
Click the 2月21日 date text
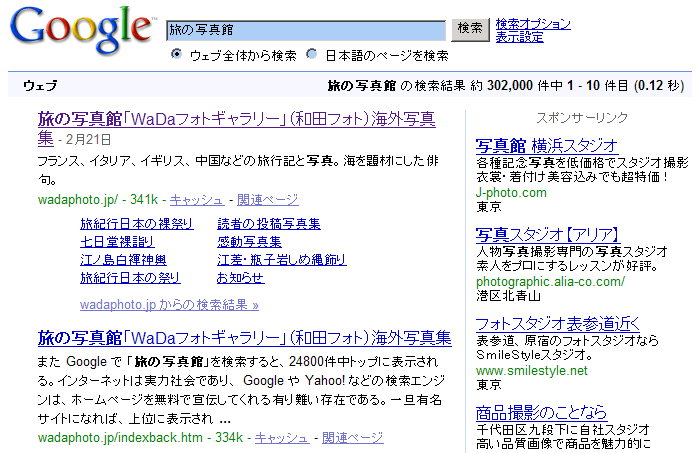(x=89, y=140)
